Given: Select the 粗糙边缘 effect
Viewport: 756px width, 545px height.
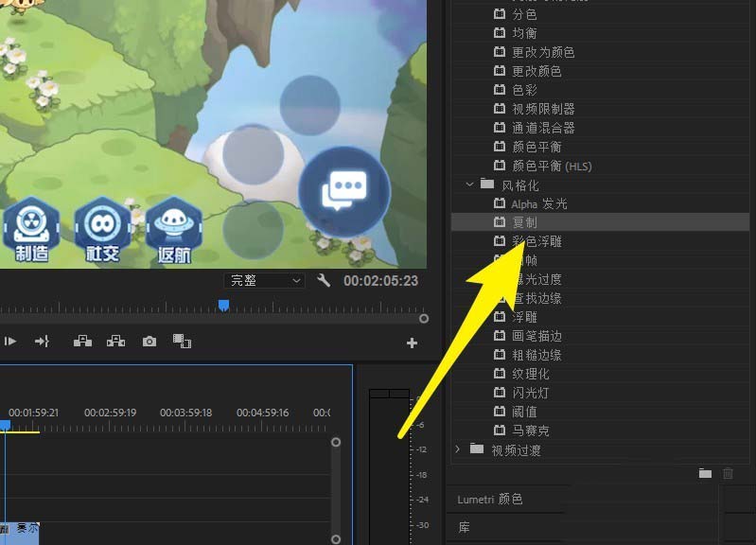Looking at the screenshot, I should pos(537,355).
